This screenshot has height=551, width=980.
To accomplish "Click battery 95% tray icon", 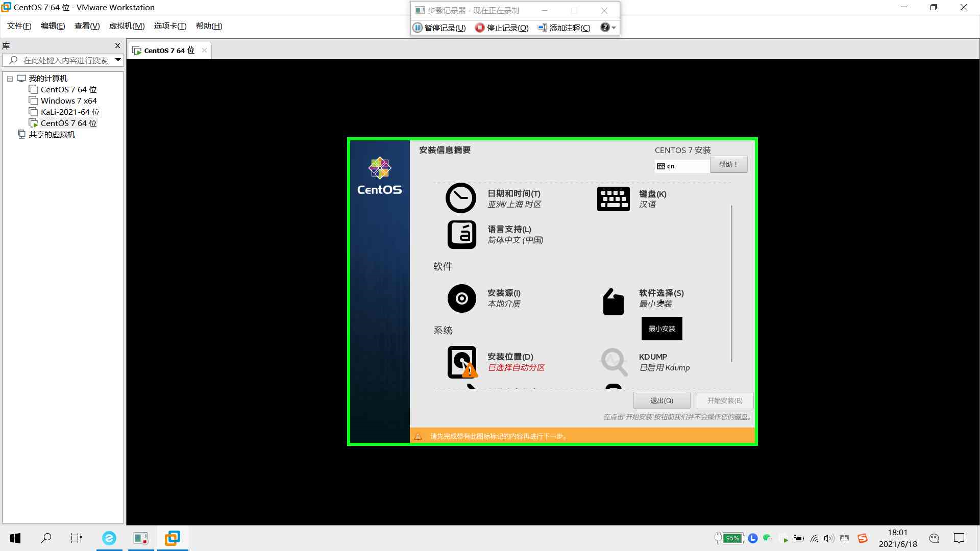I will coord(729,538).
